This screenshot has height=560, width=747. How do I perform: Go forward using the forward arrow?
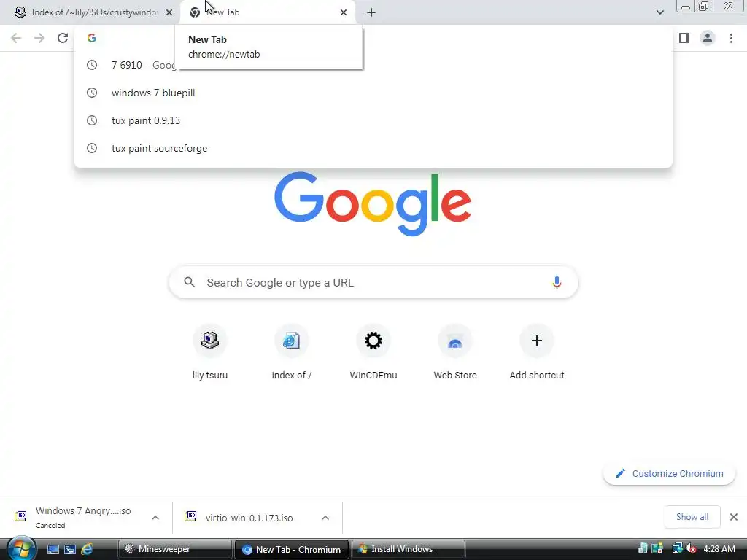click(39, 38)
